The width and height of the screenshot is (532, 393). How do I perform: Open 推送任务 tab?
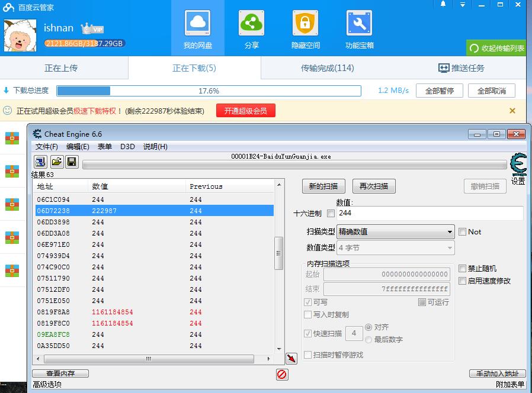[x=461, y=68]
